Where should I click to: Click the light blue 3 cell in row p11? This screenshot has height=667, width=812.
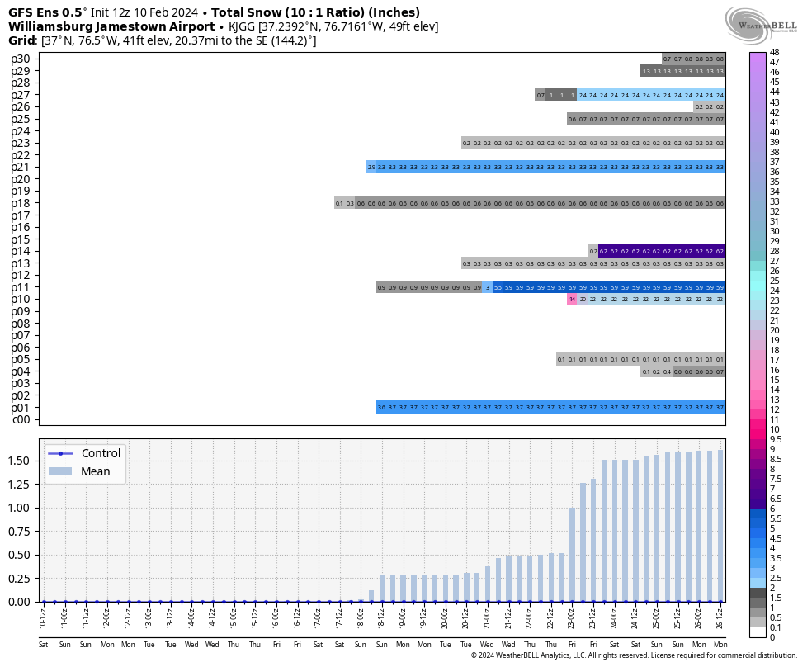point(487,287)
